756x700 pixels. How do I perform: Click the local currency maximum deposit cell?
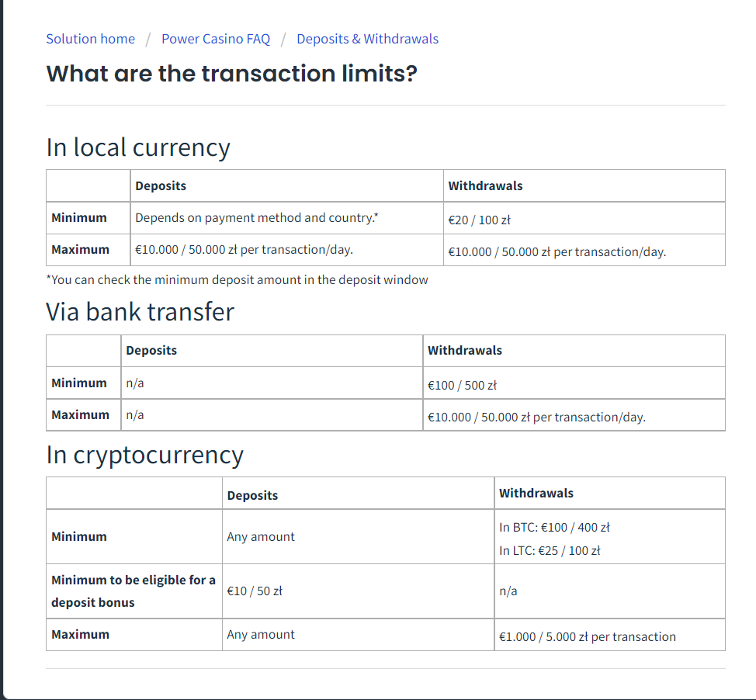coord(244,250)
